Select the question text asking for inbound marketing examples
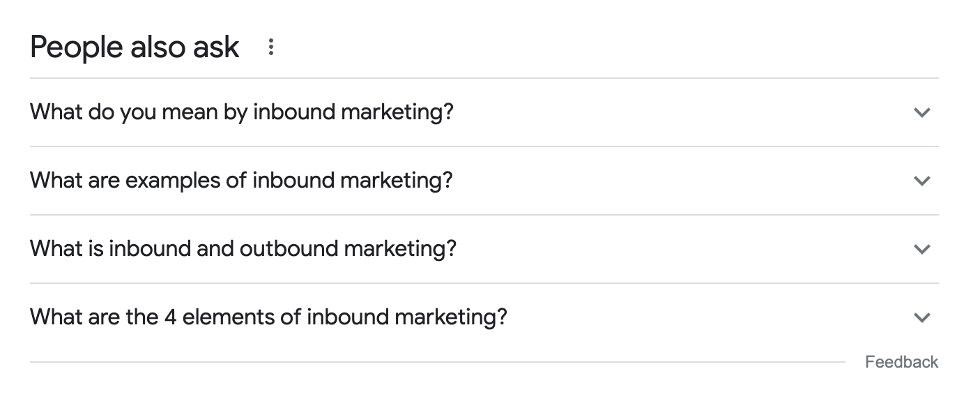980x406 pixels. coord(241,181)
